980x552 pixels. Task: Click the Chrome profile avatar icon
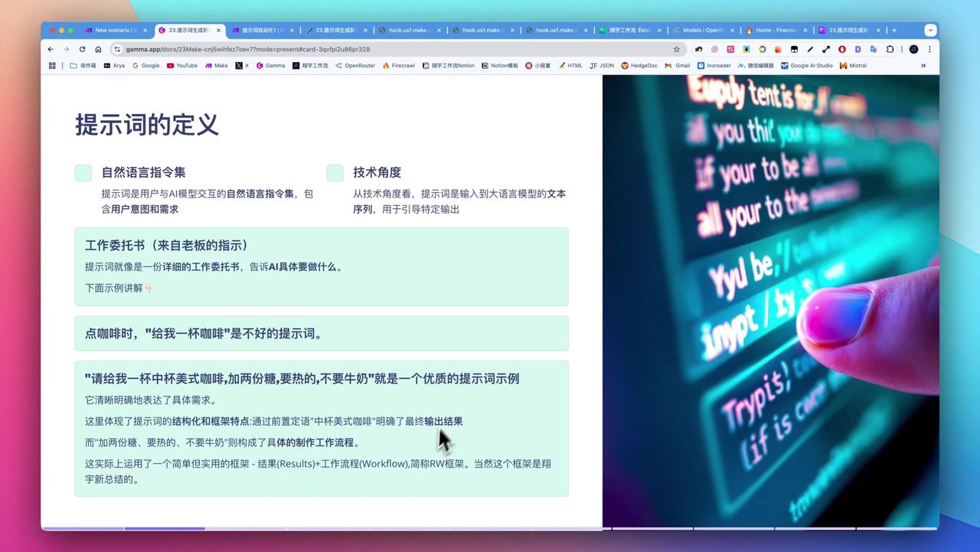coord(914,49)
